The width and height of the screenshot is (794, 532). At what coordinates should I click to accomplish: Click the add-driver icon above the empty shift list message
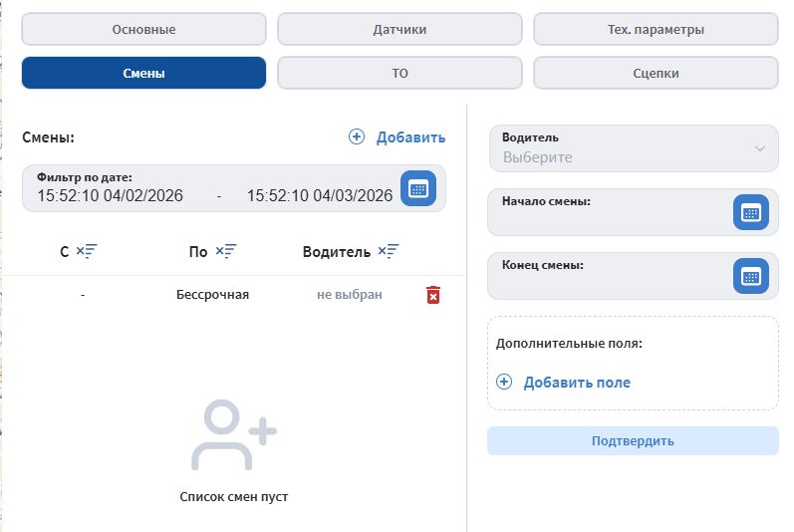[x=233, y=435]
